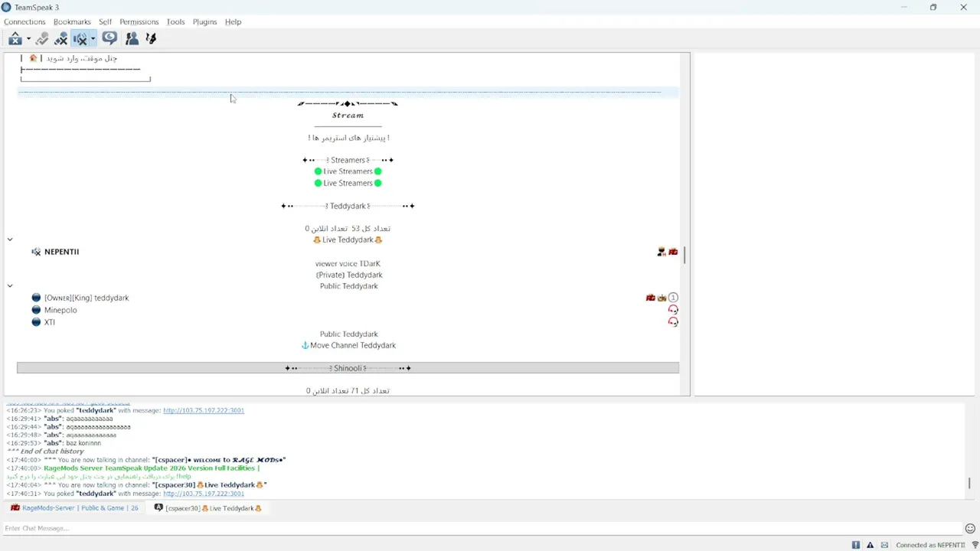Open the link in the 16:26:23 poke message
Image resolution: width=980 pixels, height=551 pixels.
(x=204, y=410)
